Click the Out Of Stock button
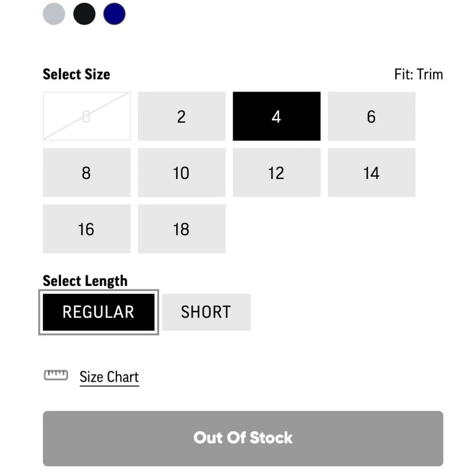This screenshot has height=476, width=476. point(243,438)
